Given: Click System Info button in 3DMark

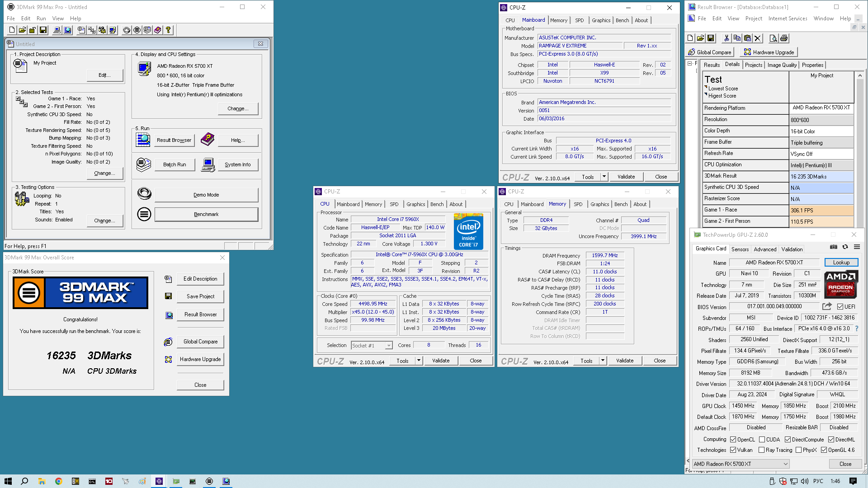Looking at the screenshot, I should pyautogui.click(x=238, y=165).
